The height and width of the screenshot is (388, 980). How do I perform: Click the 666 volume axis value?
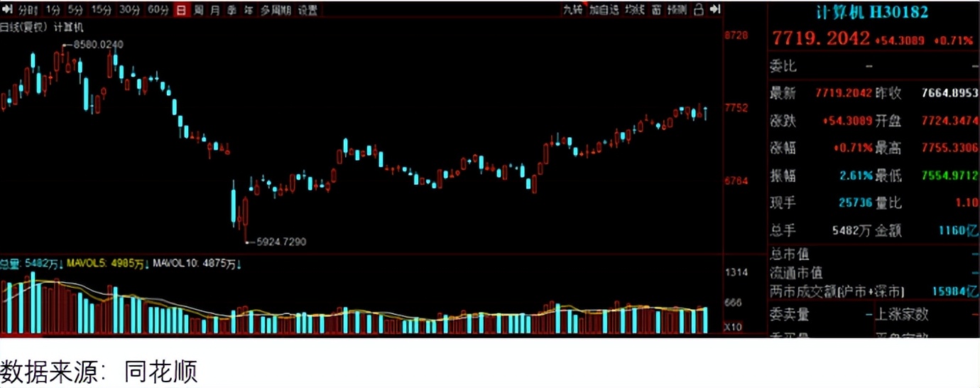(x=733, y=303)
